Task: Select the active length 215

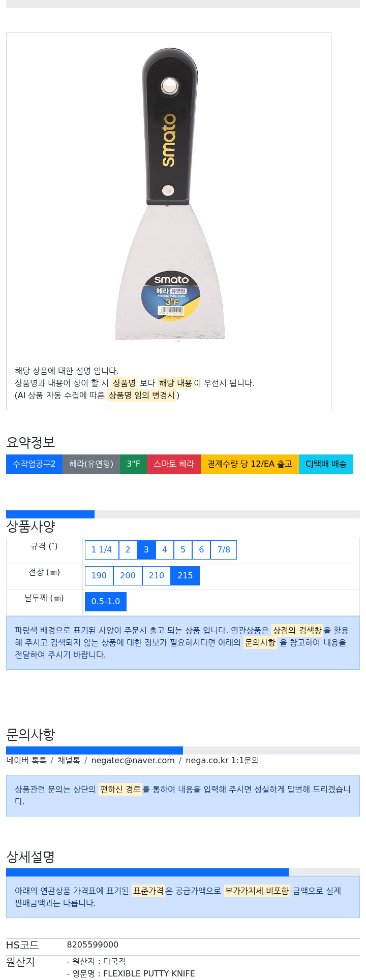Action: 185,576
